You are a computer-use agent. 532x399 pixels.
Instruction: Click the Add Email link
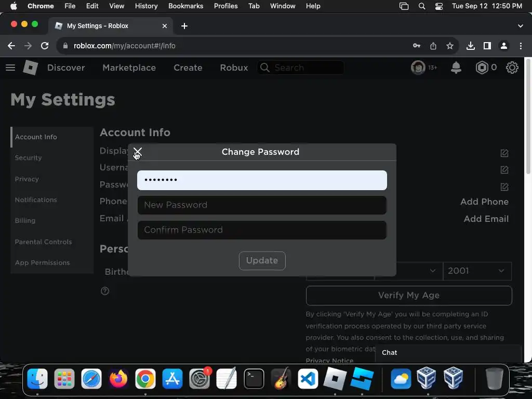[x=486, y=219]
